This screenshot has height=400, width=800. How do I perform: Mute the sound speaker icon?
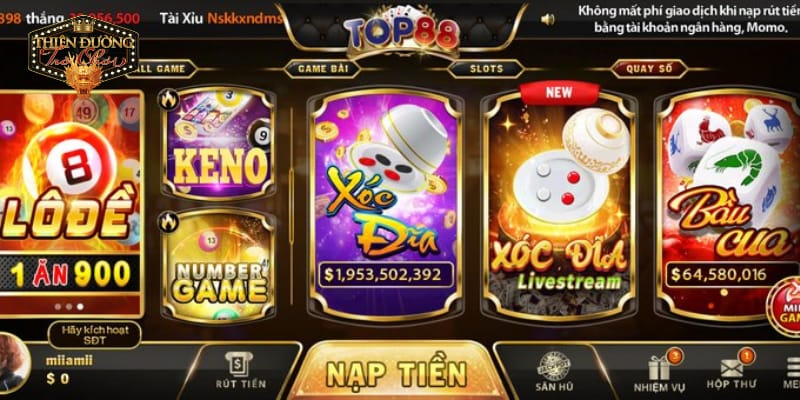[x=547, y=19]
